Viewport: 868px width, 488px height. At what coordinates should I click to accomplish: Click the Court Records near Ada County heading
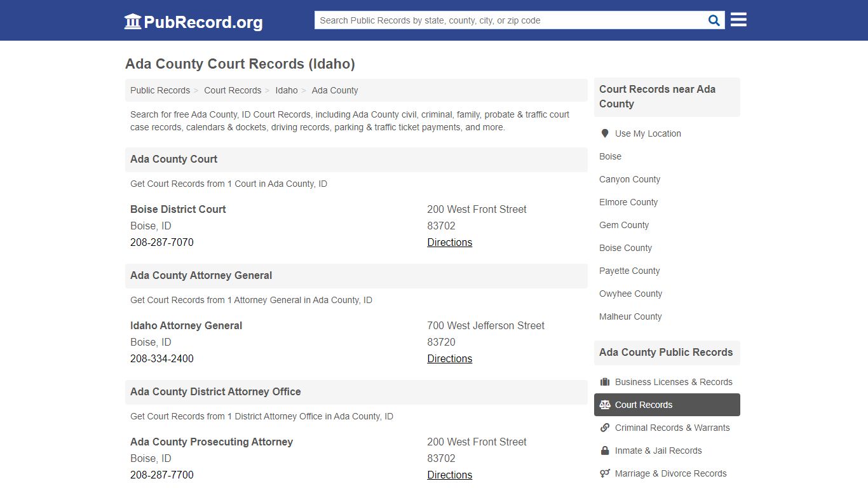[x=667, y=97]
